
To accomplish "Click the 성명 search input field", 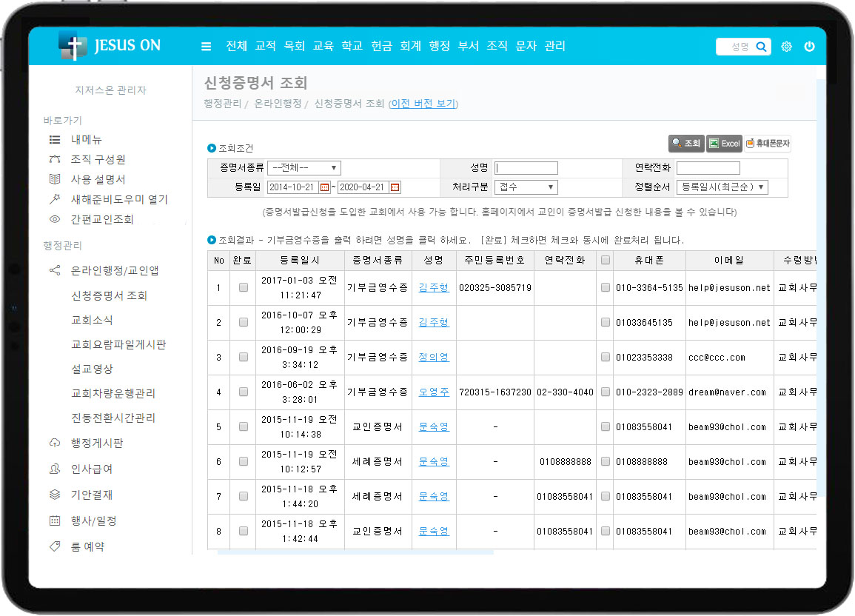I will click(x=526, y=167).
